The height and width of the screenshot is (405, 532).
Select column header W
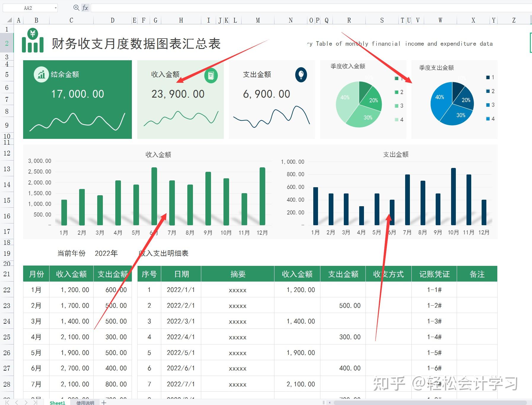[440, 20]
